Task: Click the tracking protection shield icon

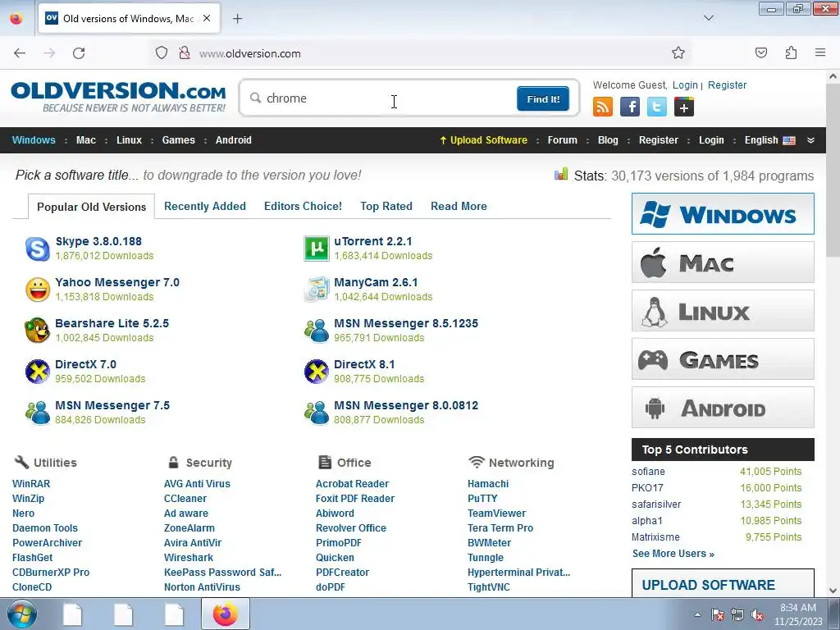Action: click(162, 53)
